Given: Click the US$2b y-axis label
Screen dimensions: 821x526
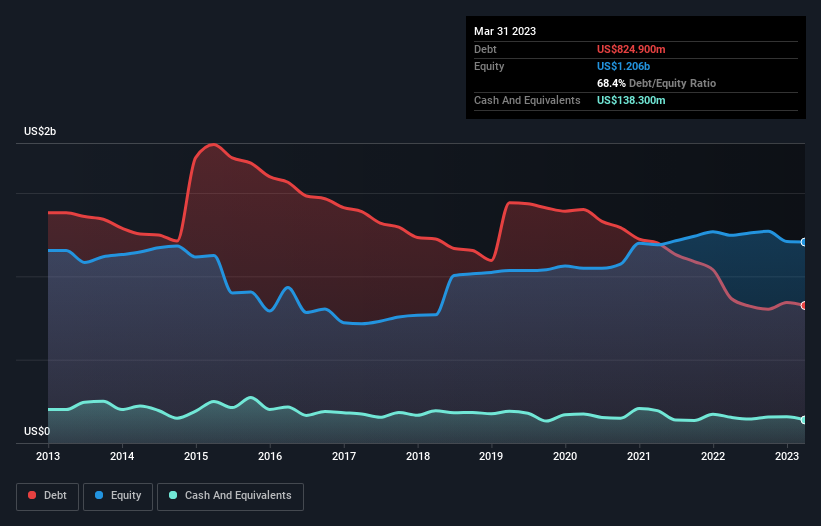Looking at the screenshot, I should pos(41,132).
